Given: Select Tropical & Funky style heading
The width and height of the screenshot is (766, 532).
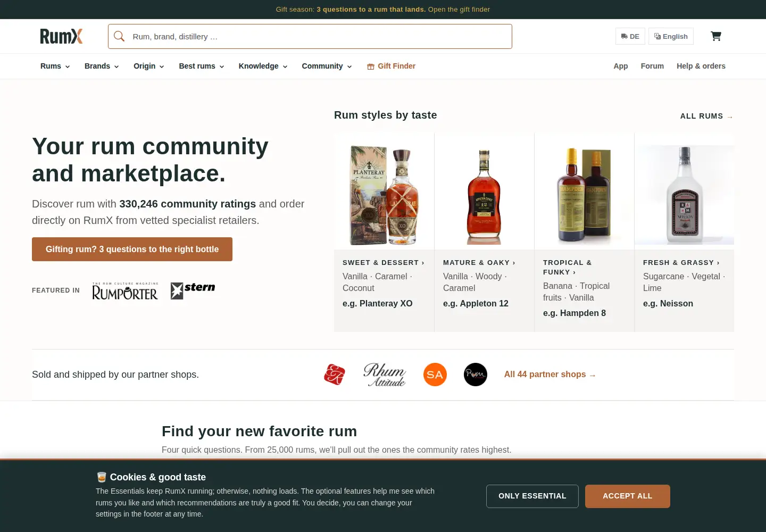Looking at the screenshot, I should (x=567, y=268).
